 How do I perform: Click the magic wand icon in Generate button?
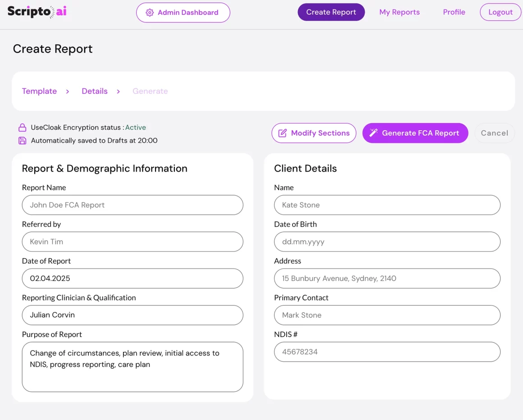click(373, 133)
